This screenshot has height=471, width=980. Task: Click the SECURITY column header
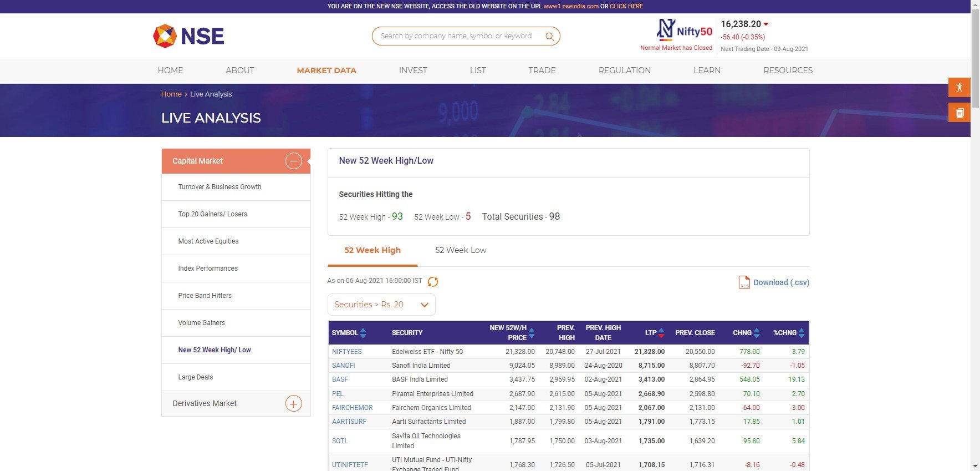tap(407, 333)
